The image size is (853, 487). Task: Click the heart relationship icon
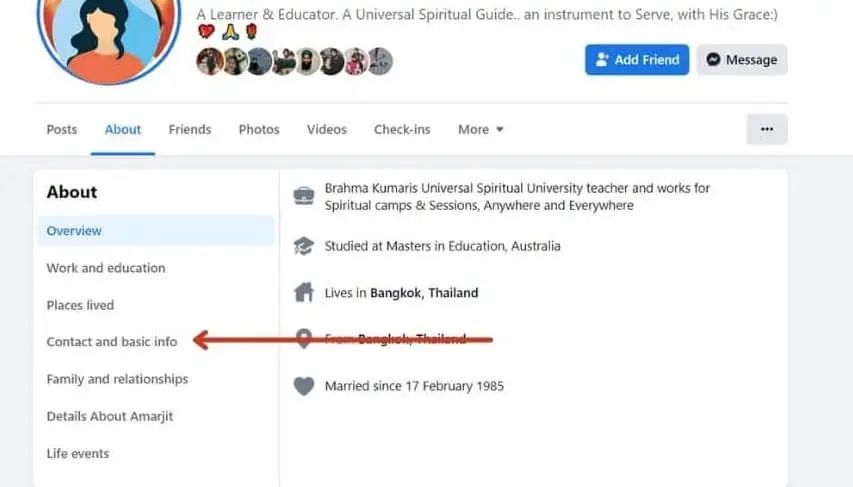pyautogui.click(x=303, y=386)
